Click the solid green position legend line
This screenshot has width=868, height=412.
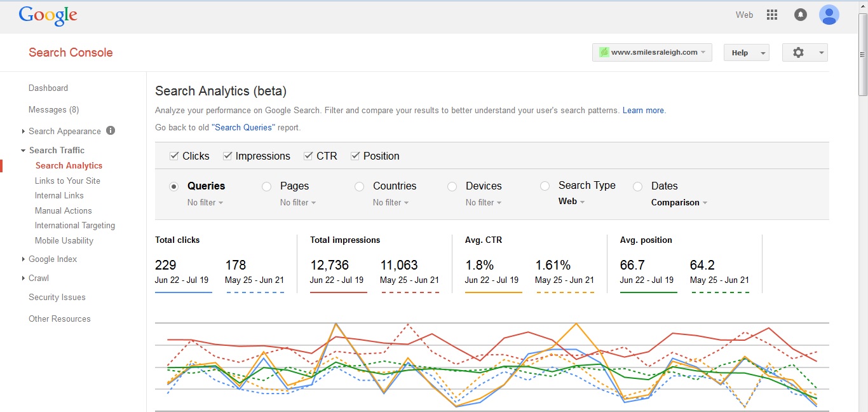click(649, 292)
